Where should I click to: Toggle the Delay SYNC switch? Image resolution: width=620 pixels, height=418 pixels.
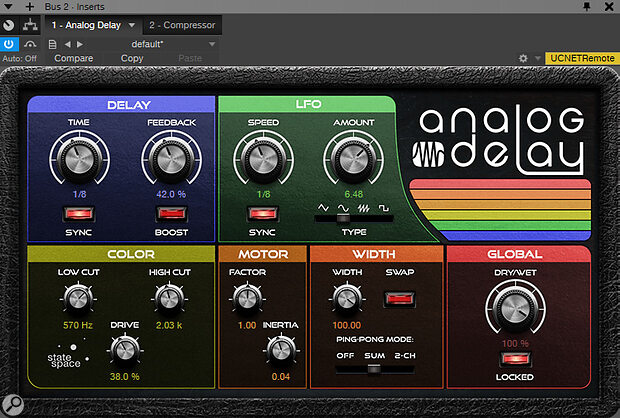pyautogui.click(x=79, y=214)
